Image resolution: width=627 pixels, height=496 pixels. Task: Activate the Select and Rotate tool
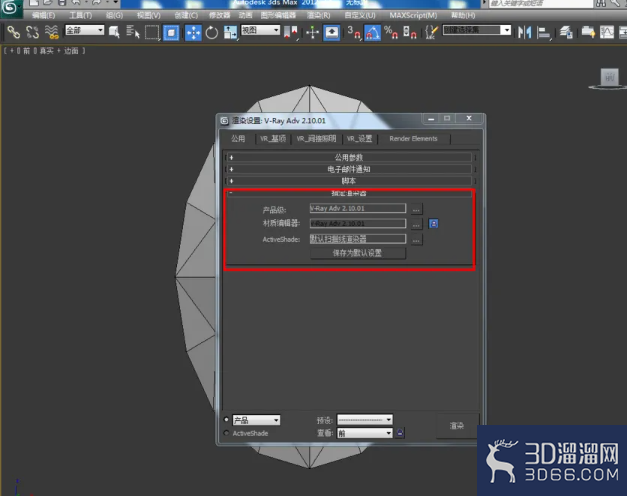212,32
